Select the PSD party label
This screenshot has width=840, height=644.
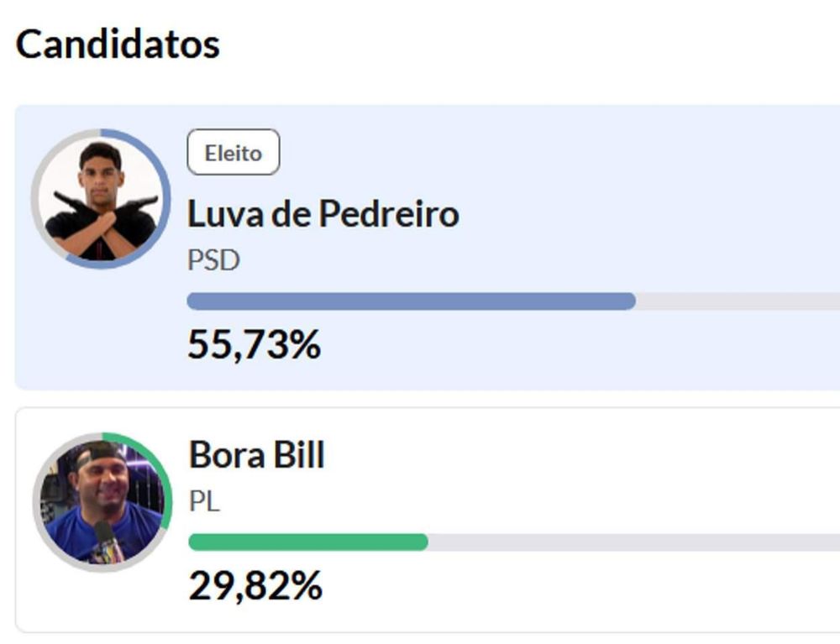(213, 260)
